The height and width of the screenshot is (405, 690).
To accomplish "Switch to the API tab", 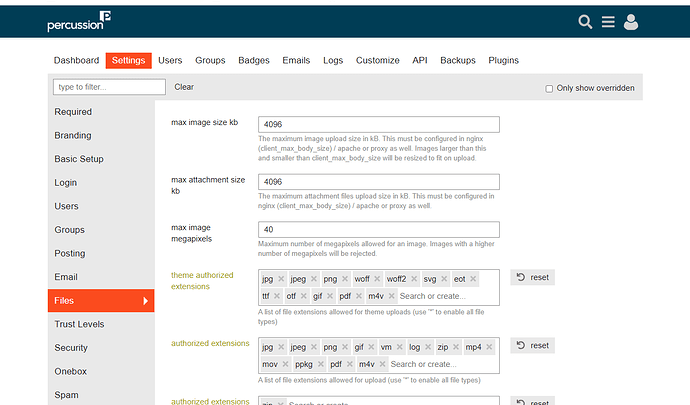I will (420, 60).
